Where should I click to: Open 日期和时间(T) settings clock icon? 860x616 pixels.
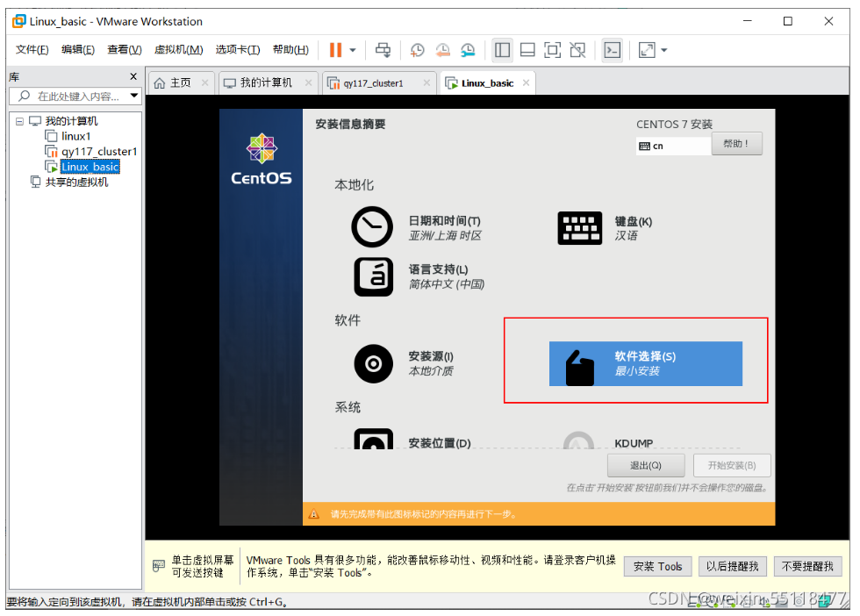pos(372,227)
